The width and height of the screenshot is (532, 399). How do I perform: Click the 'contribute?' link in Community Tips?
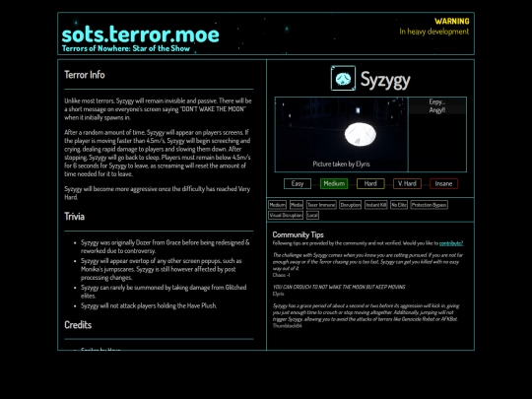coord(451,243)
